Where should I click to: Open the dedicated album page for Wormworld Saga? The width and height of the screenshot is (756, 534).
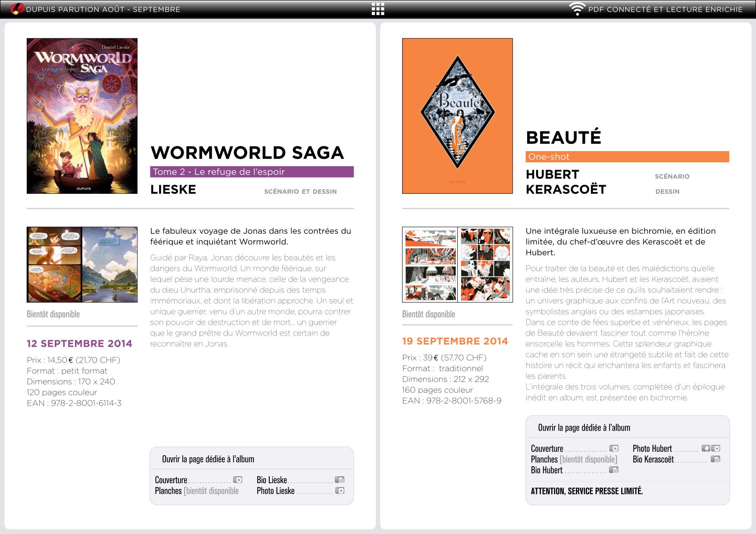pos(208,459)
